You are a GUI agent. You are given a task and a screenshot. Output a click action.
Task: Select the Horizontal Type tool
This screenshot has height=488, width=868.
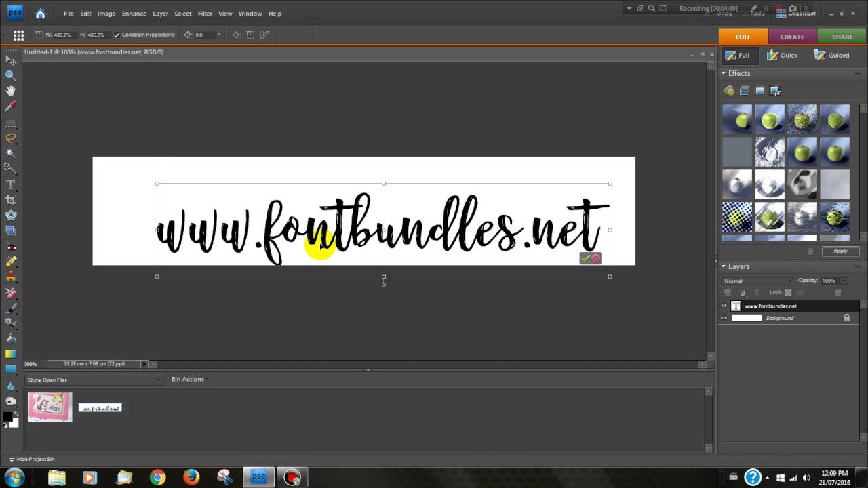[11, 184]
